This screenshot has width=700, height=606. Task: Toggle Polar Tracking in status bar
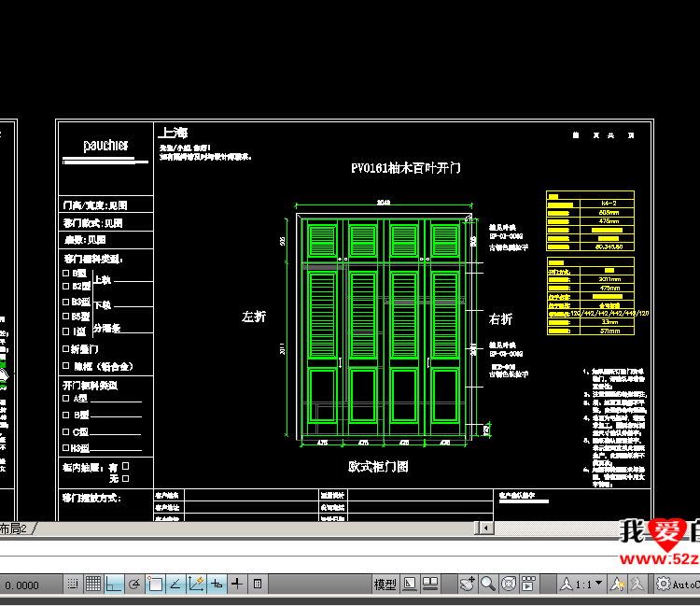[133, 584]
